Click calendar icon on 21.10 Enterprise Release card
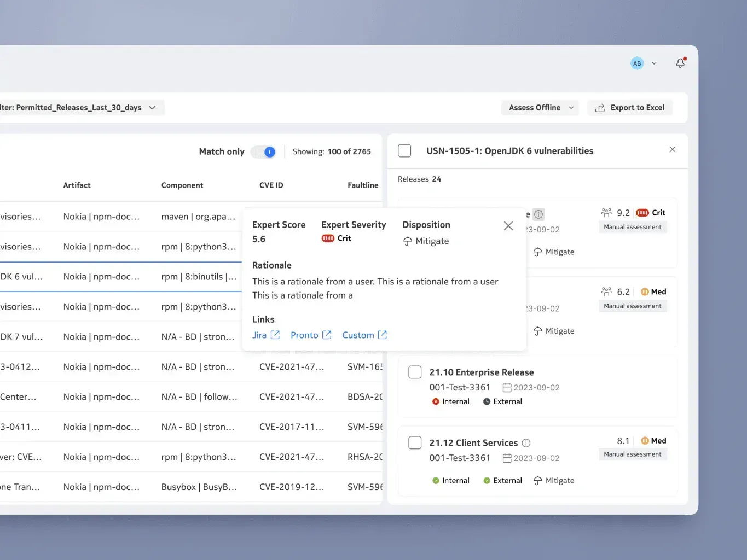Viewport: 747px width, 560px height. (x=507, y=388)
